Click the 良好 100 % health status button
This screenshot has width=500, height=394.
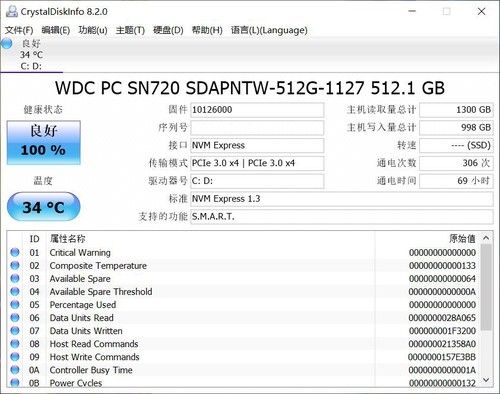tap(44, 142)
